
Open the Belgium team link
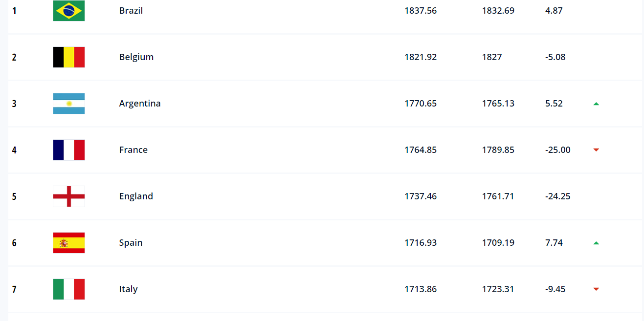136,57
